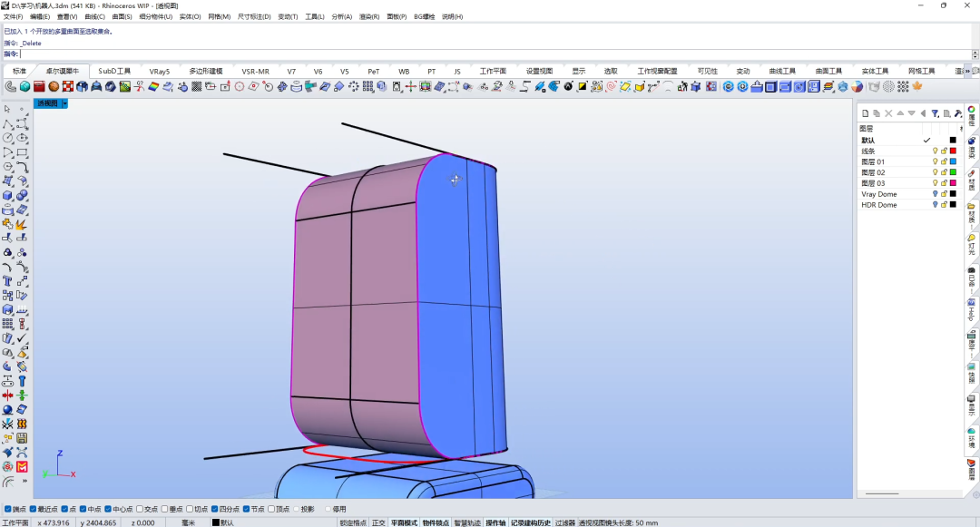Open the 曲面(S) menu
The height and width of the screenshot is (527, 980).
point(122,17)
